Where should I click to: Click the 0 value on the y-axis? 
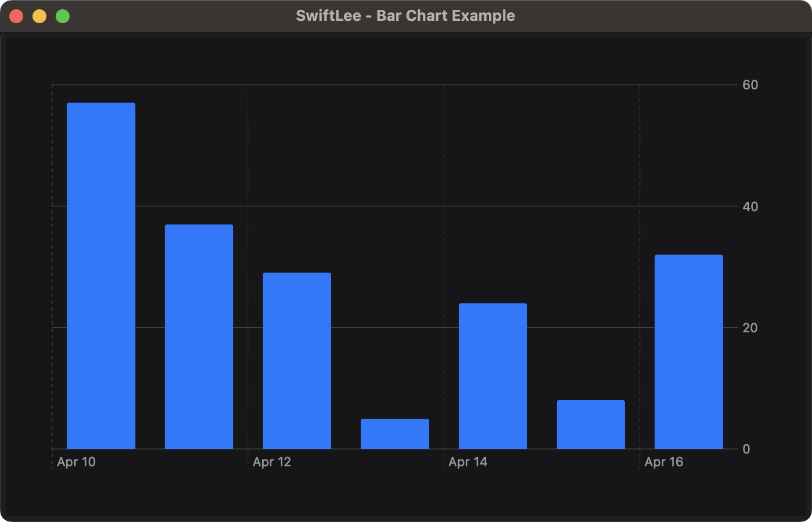coord(746,449)
